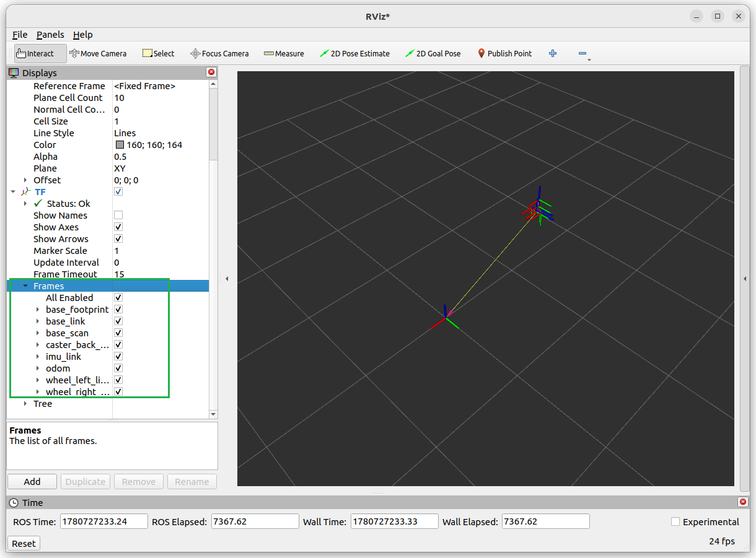Enable the Show Names checkbox
The width and height of the screenshot is (756, 558).
point(118,216)
